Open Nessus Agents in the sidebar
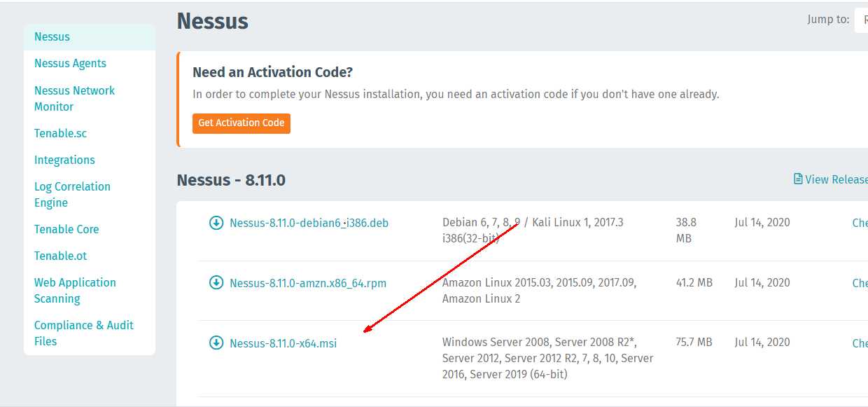 [x=70, y=63]
